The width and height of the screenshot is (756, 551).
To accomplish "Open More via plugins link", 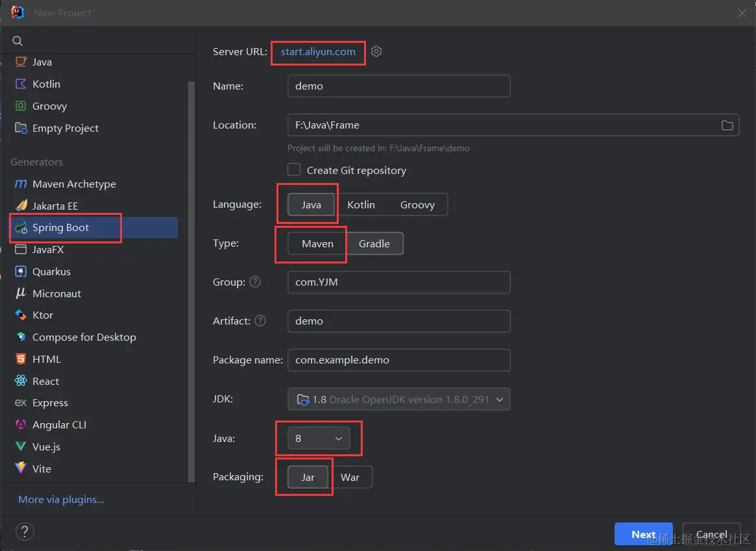I will coord(61,500).
